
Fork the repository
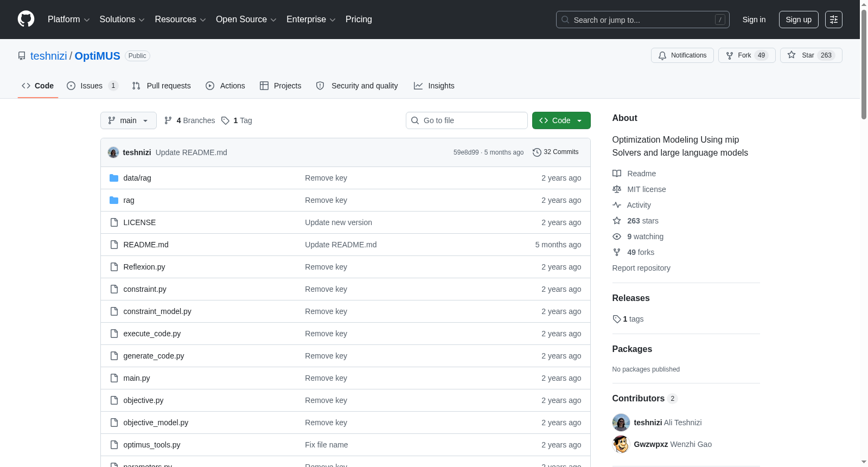click(x=747, y=55)
